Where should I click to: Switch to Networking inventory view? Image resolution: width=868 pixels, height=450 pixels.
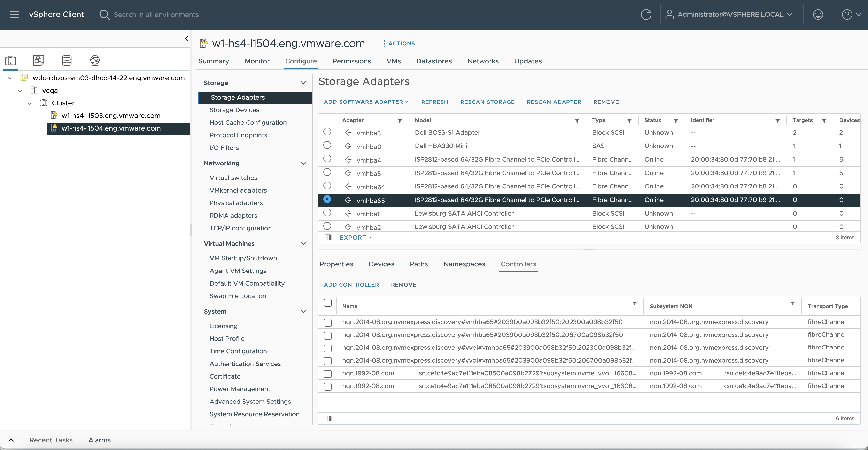(x=95, y=60)
